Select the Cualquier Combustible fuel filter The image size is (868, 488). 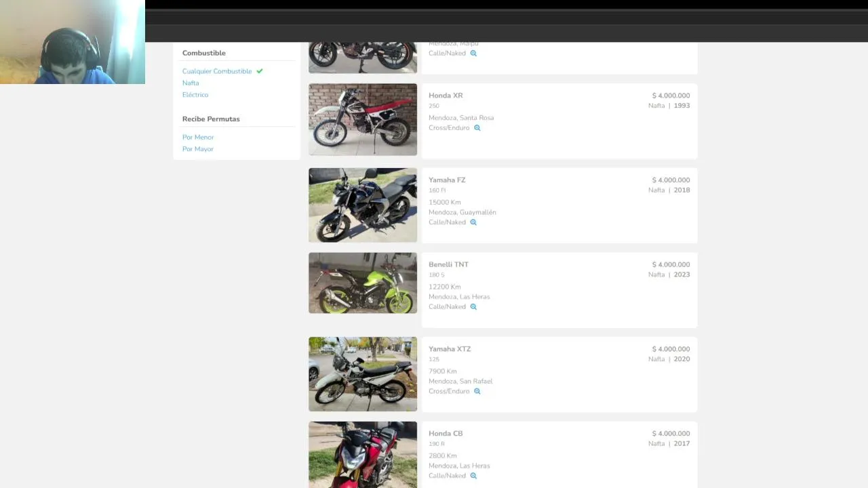coord(217,71)
